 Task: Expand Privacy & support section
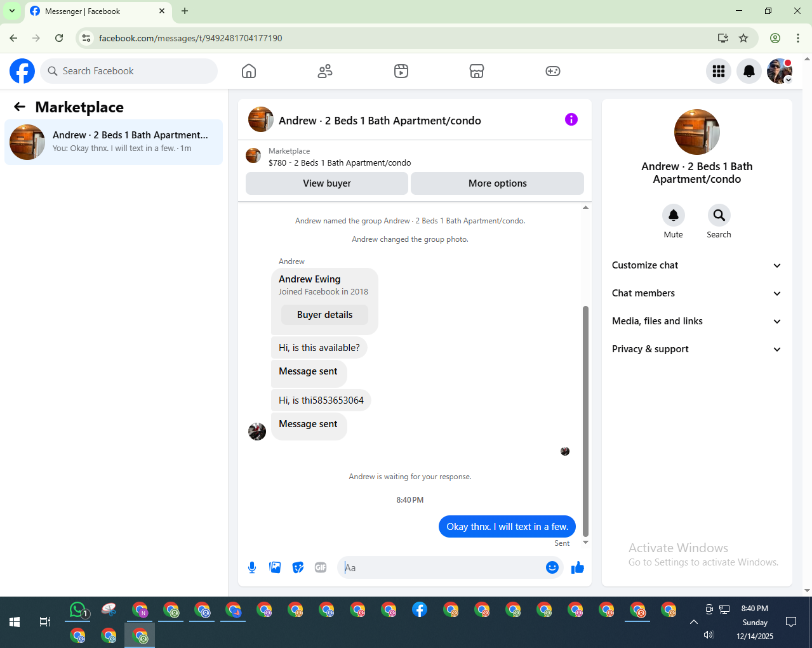(x=697, y=349)
